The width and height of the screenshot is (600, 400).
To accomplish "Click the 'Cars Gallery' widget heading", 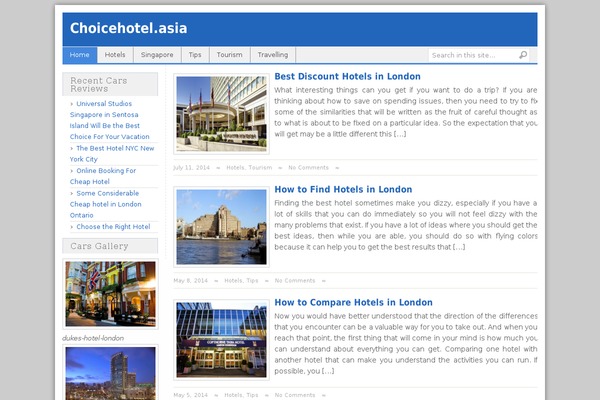I will tap(110, 246).
